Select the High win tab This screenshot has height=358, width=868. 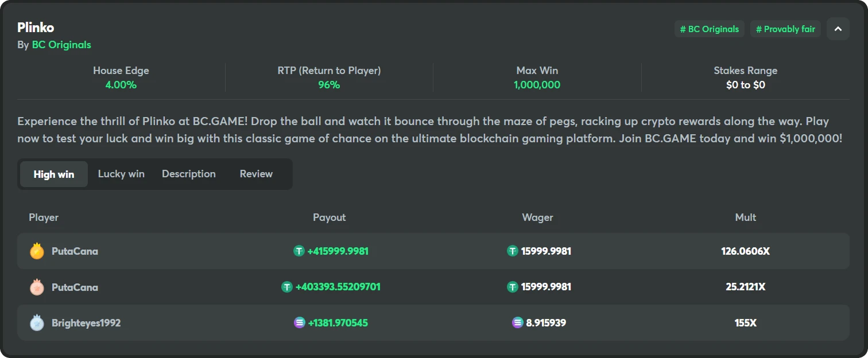pos(54,174)
